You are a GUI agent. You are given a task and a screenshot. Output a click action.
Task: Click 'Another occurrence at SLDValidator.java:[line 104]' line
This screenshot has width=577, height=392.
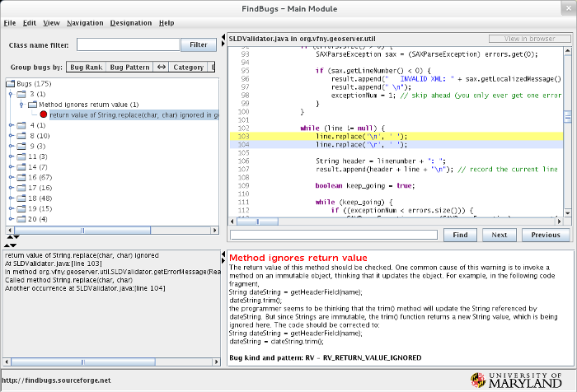point(85,288)
